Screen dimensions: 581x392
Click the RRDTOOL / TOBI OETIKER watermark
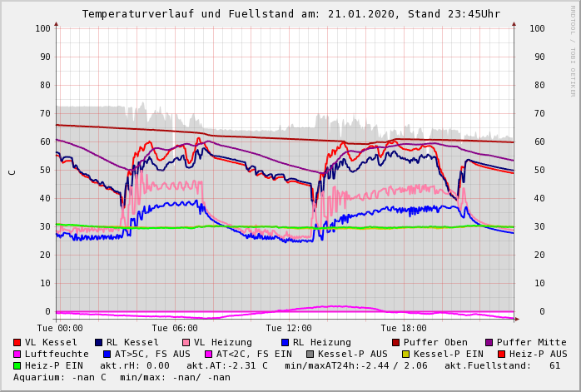pos(573,50)
